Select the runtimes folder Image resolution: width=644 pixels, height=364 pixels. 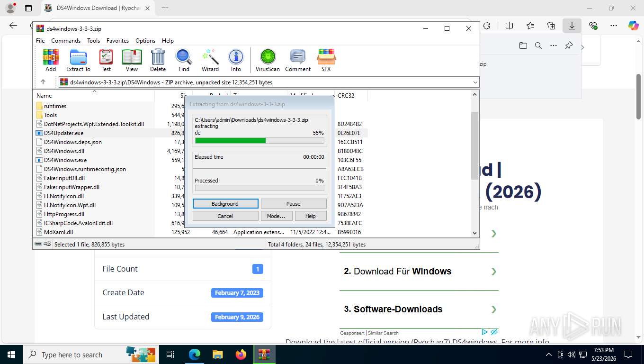click(x=55, y=106)
